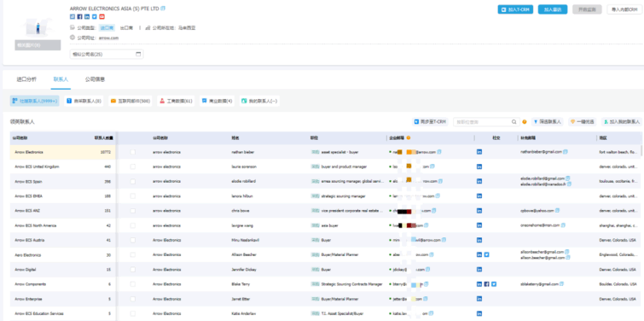Tick the checkbox for laurie sorenson
The width and height of the screenshot is (644, 321).
[133, 166]
